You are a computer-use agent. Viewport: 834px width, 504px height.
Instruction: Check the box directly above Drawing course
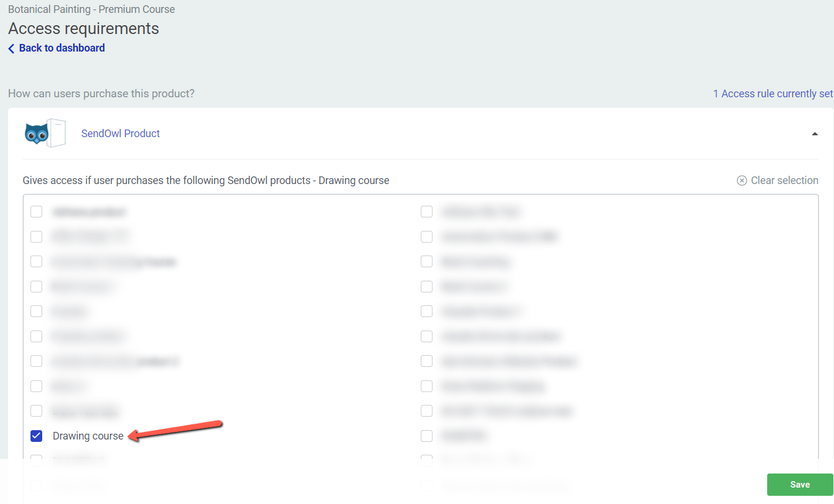36,411
